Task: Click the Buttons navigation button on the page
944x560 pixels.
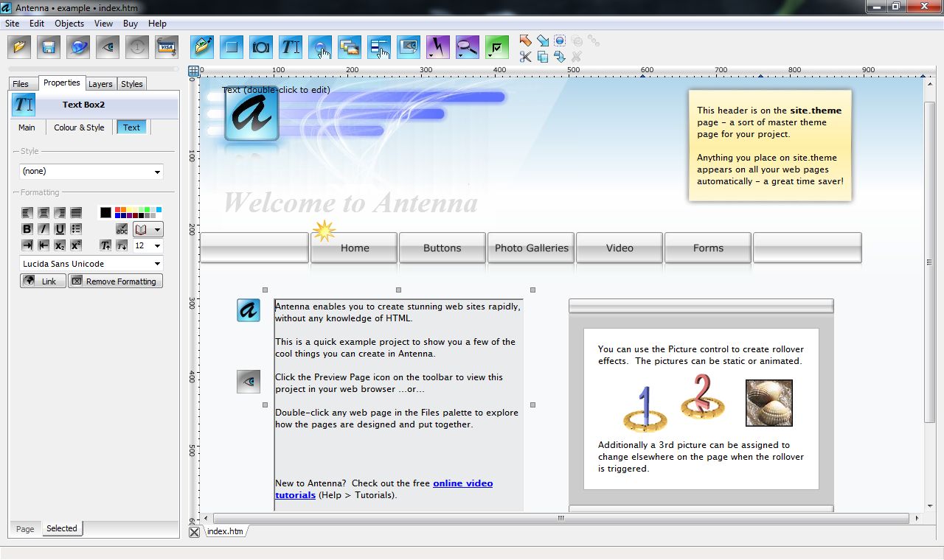Action: point(442,248)
